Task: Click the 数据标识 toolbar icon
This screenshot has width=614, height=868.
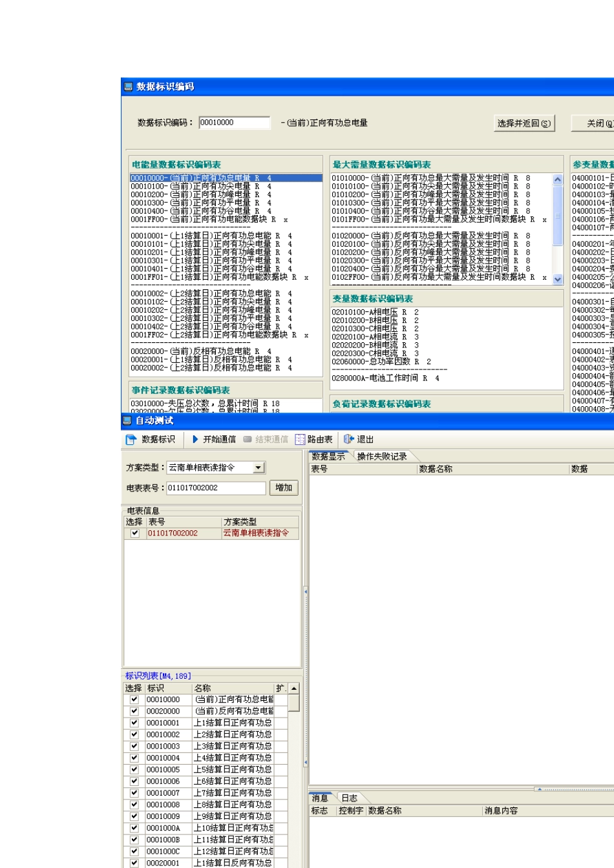Action: 131,439
